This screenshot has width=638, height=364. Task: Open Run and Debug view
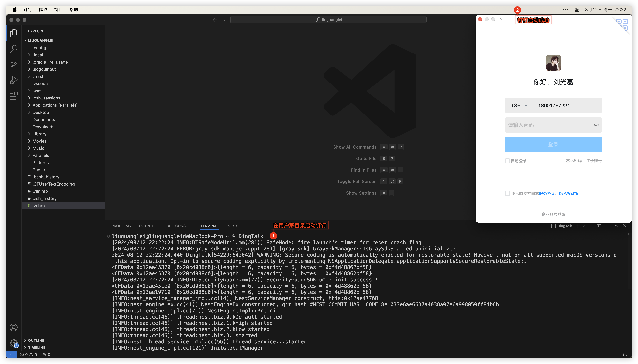coord(14,80)
